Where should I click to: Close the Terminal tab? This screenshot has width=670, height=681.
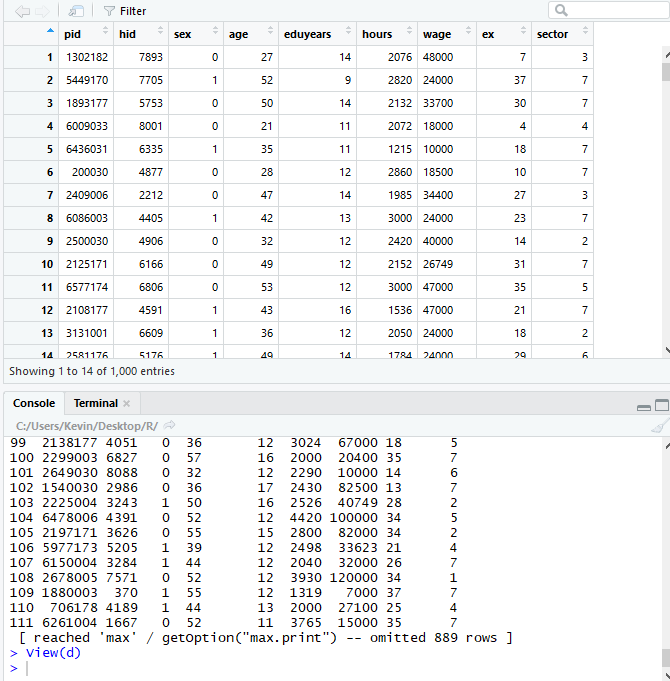click(x=126, y=404)
